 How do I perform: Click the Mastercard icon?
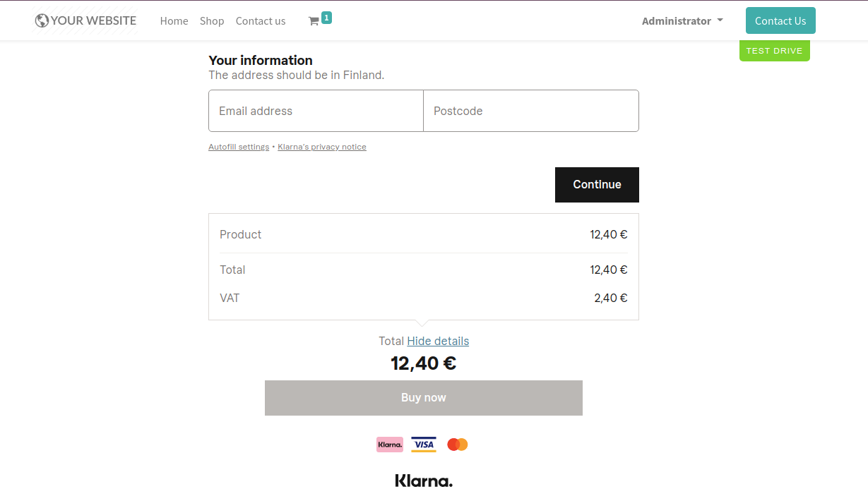pyautogui.click(x=458, y=445)
